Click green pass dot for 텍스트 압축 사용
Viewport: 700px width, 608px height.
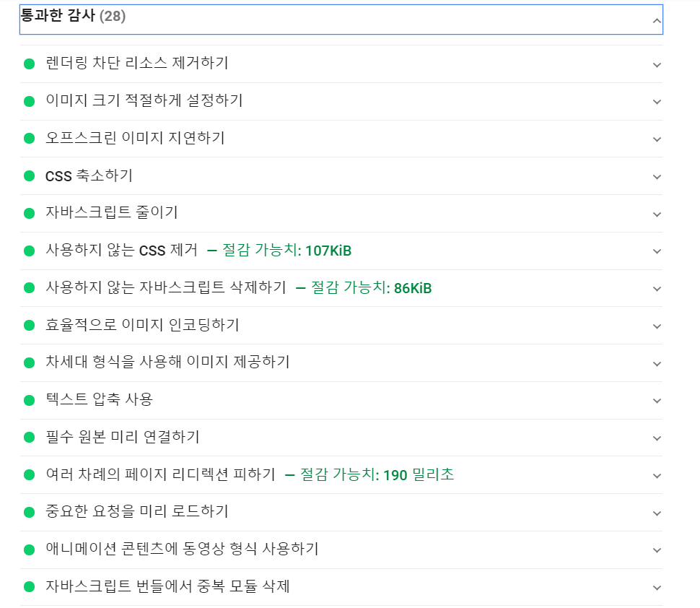[29, 400]
